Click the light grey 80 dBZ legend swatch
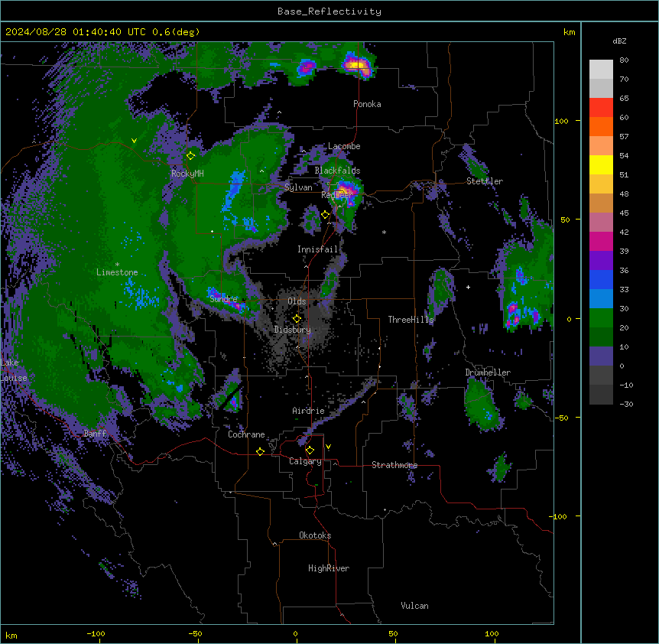659x644 pixels. pyautogui.click(x=601, y=70)
